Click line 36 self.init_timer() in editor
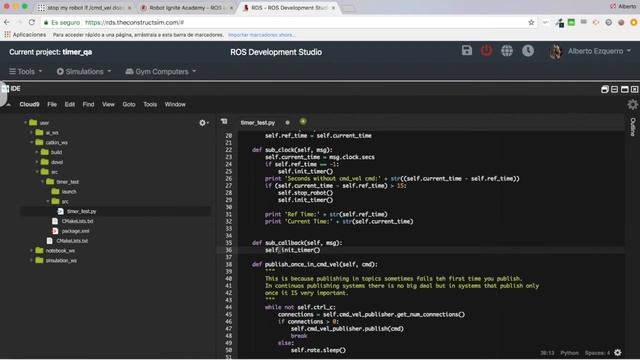Image resolution: width=640 pixels, height=360 pixels. click(292, 250)
